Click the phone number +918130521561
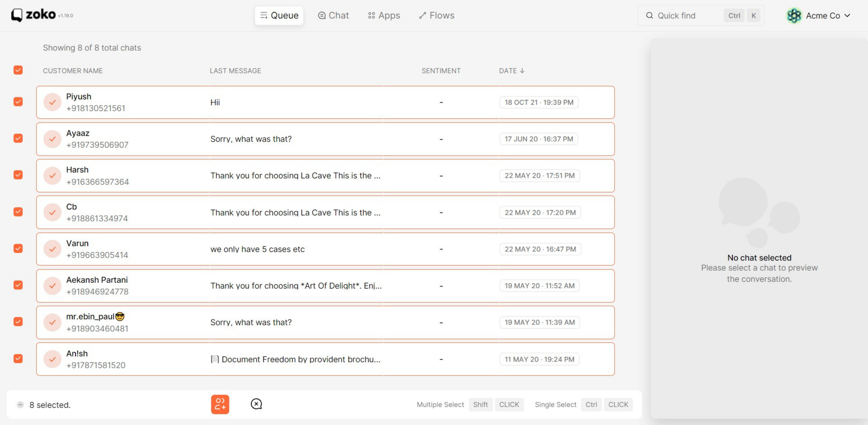The height and width of the screenshot is (425, 868). click(96, 108)
